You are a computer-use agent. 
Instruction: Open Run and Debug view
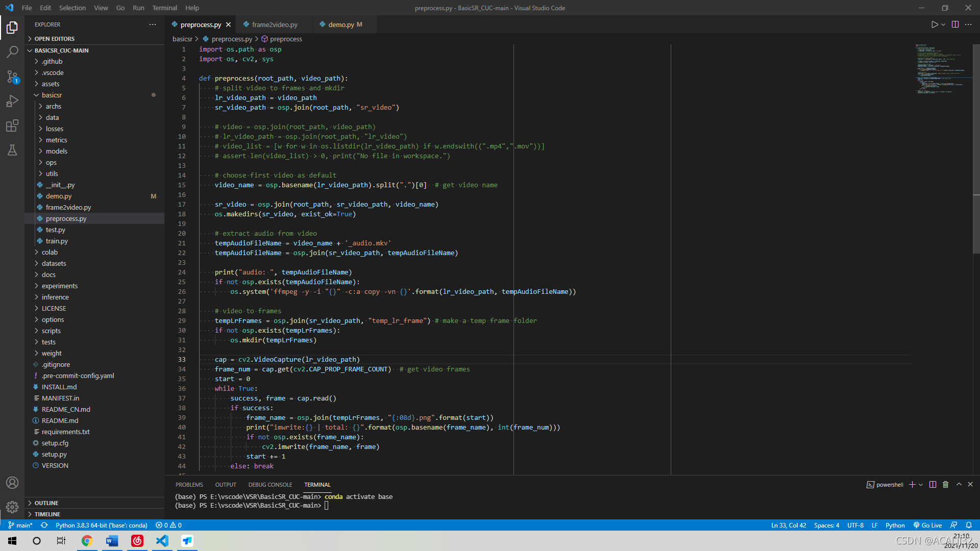pos(12,101)
